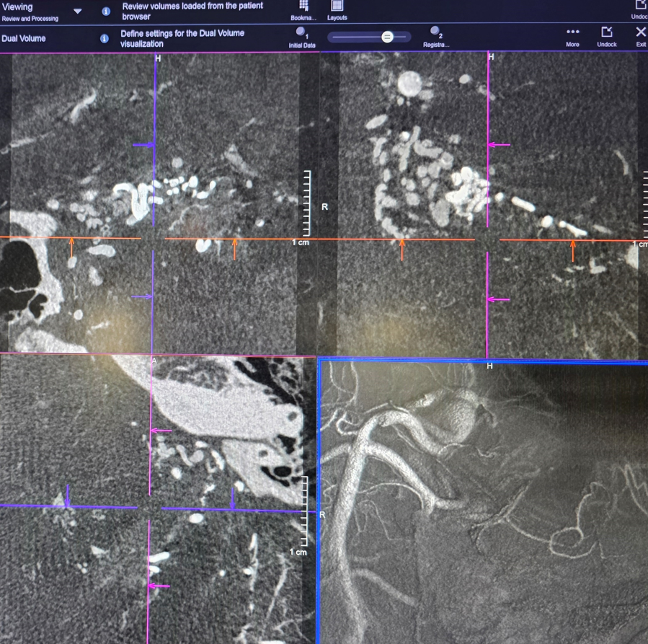Exit the Dual Volume task
Viewport: 648px width, 644px height.
pyautogui.click(x=640, y=33)
